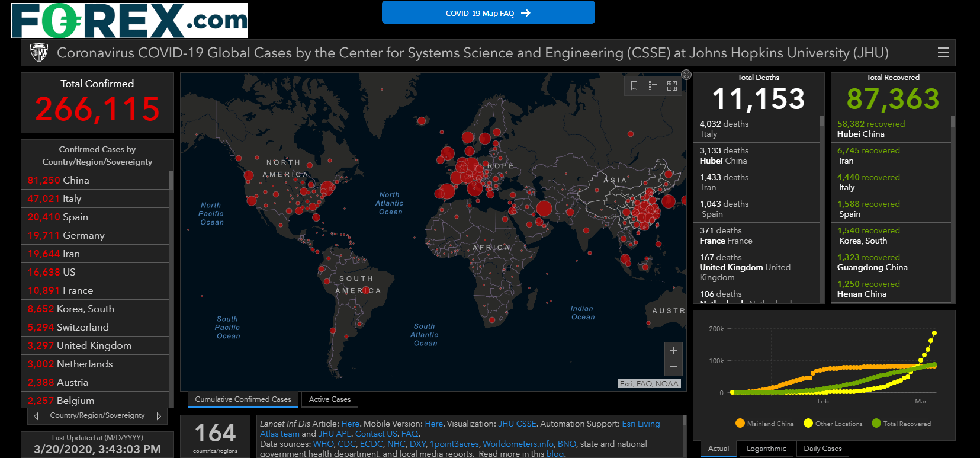980x458 pixels.
Task: Click the left arrow beside Country/Region/Sovereignty
Action: 36,416
